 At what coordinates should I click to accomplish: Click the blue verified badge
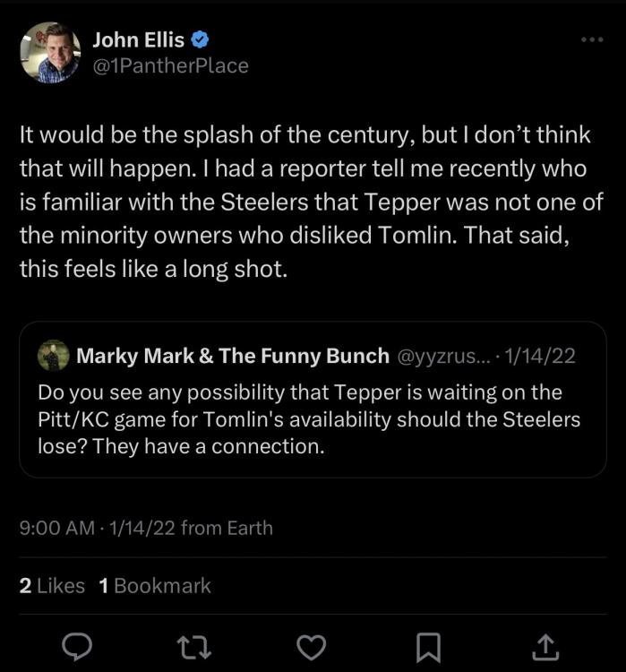click(x=202, y=40)
